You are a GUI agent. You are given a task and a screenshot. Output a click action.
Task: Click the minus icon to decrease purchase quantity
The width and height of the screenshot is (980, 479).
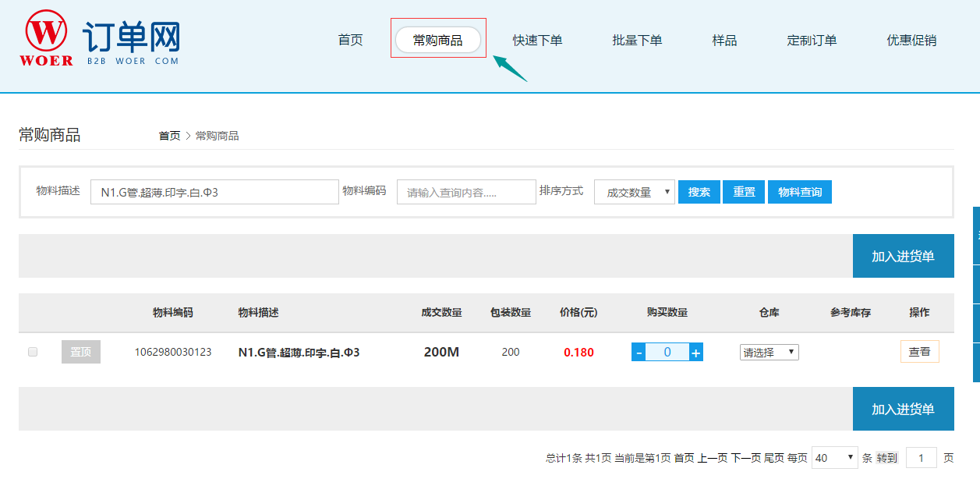click(x=639, y=352)
